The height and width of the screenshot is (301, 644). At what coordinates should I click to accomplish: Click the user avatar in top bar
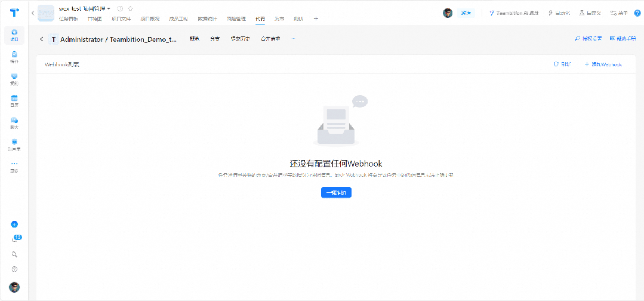[448, 13]
